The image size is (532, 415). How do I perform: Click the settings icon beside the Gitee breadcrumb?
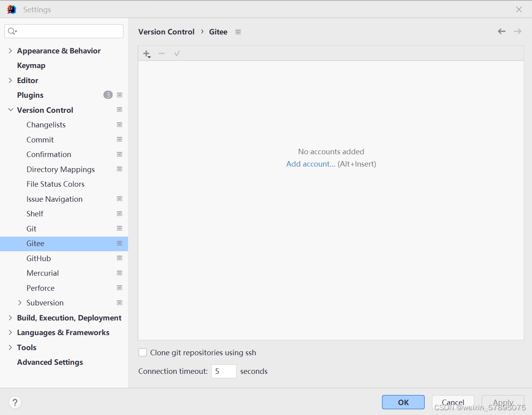click(x=238, y=32)
